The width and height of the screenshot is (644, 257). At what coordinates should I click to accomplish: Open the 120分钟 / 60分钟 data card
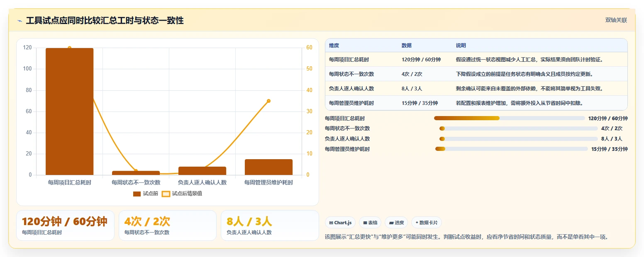coord(65,225)
